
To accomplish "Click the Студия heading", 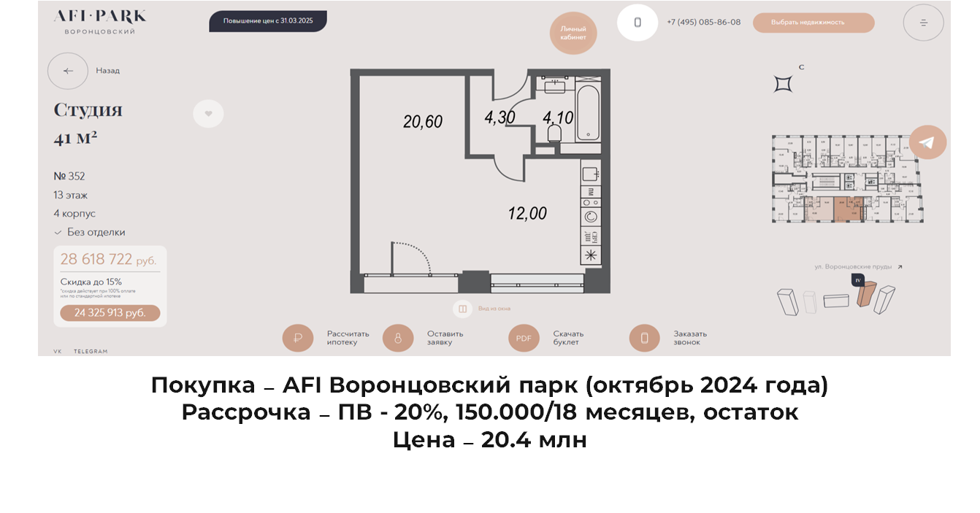I will coord(88,110).
